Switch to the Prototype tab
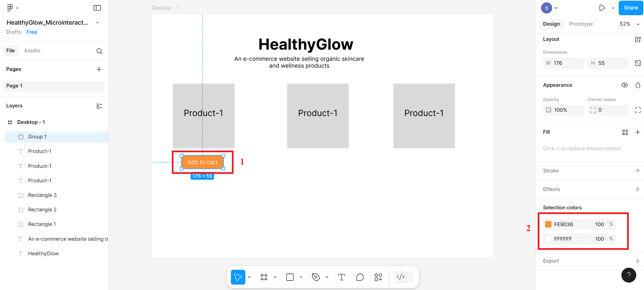The image size is (644, 290). 581,24
